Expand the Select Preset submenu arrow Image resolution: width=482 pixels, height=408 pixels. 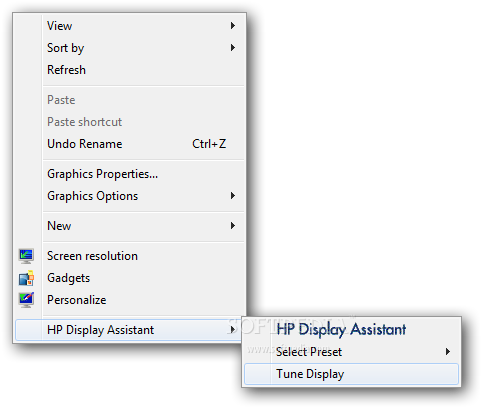tap(448, 352)
